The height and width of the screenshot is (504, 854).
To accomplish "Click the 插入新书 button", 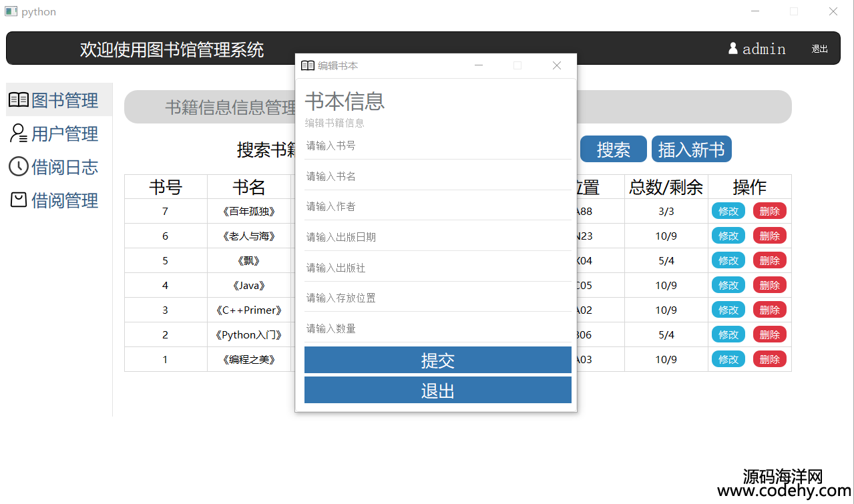I will pos(691,150).
